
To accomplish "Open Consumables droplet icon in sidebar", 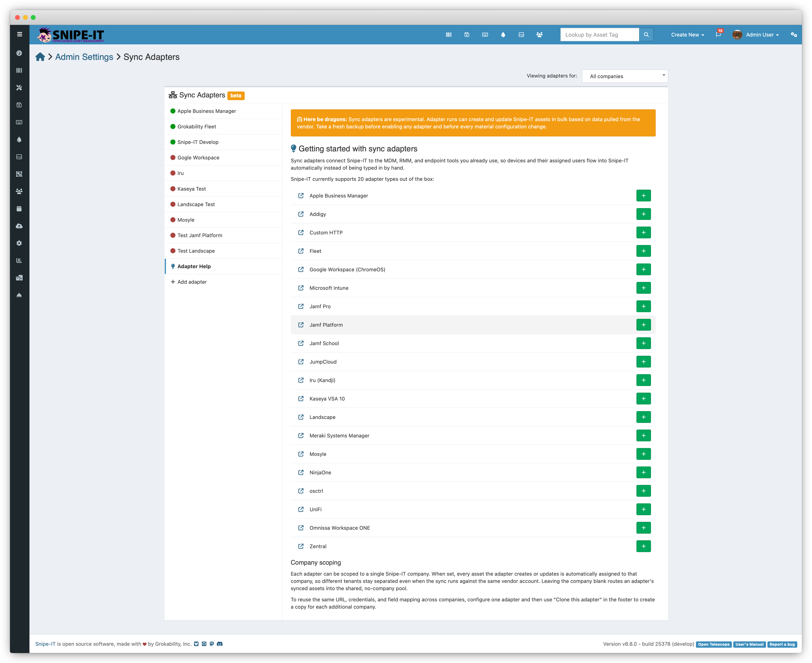I will (x=19, y=139).
